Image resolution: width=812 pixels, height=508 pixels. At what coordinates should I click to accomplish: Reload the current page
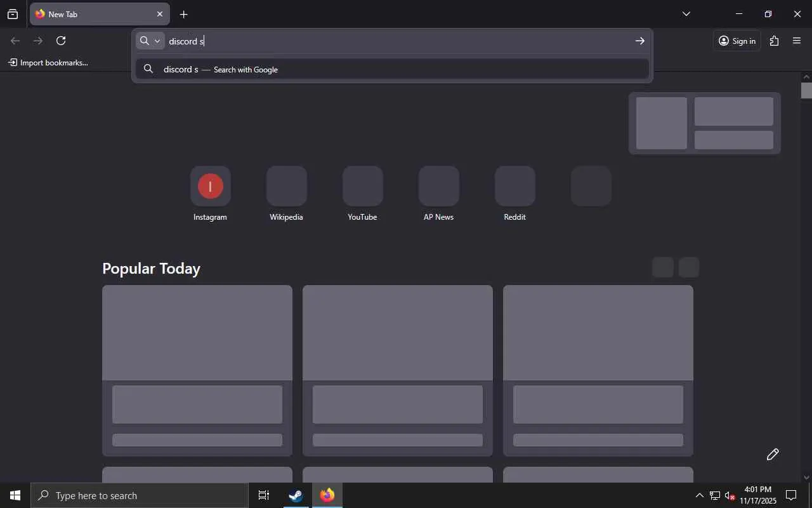pyautogui.click(x=61, y=41)
